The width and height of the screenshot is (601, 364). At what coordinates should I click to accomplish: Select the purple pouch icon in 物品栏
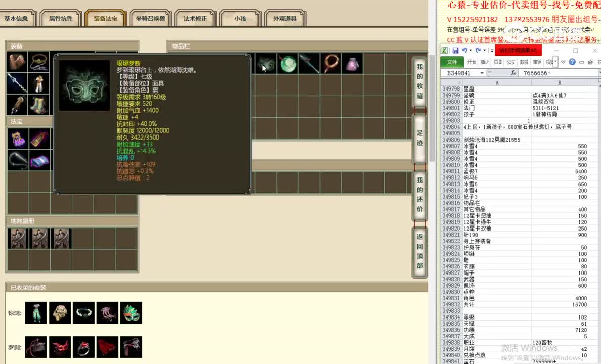pos(353,63)
